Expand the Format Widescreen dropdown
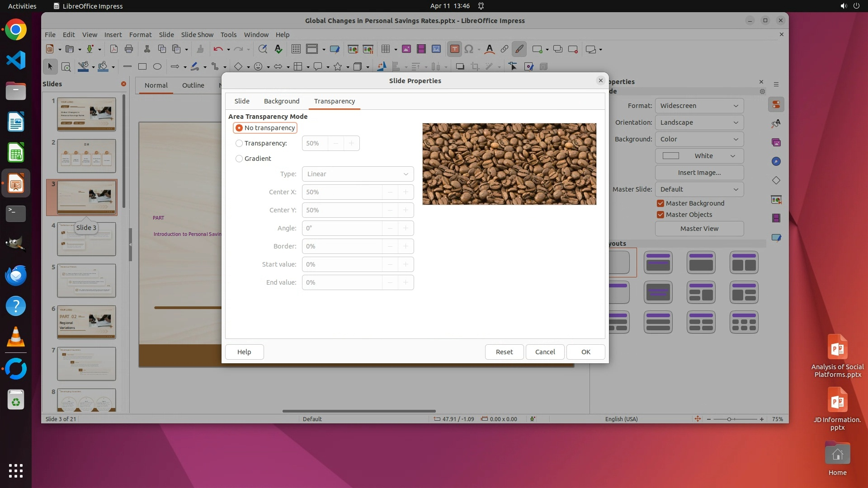Image resolution: width=868 pixels, height=488 pixels. click(699, 106)
